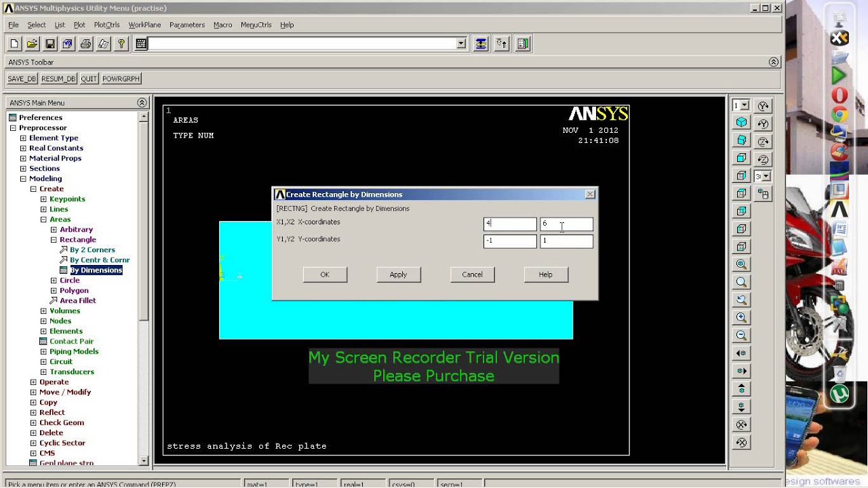This screenshot has width=868, height=488.
Task: Open the PlotCtrls menu
Action: [106, 25]
